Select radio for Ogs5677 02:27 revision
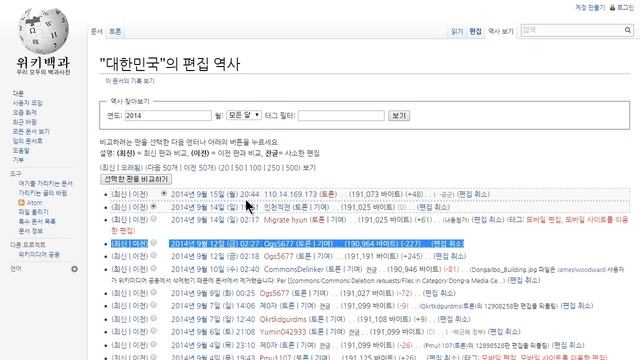 coord(153,243)
